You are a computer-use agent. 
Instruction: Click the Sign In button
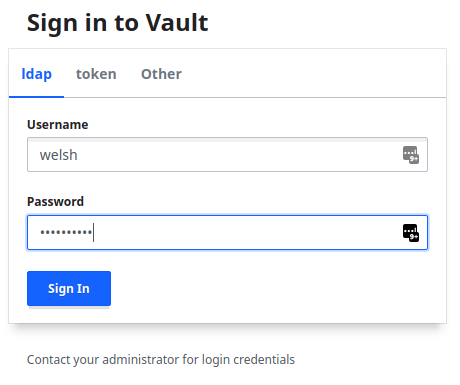pos(69,288)
